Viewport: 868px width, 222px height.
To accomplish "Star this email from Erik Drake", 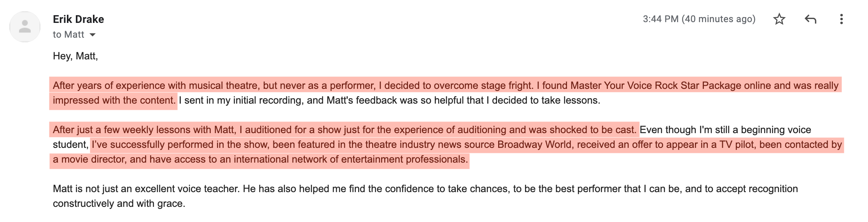I will [779, 19].
